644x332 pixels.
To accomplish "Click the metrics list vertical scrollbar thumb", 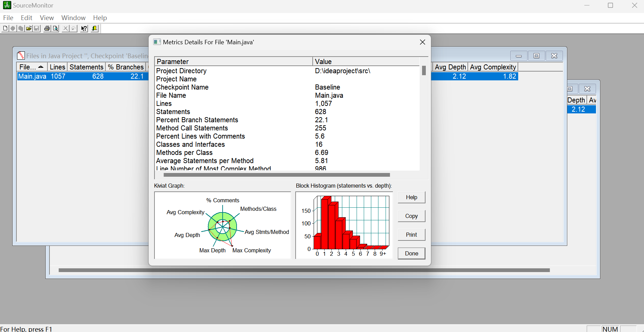I will click(424, 70).
